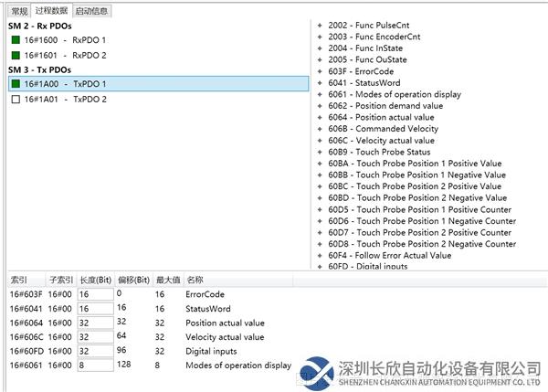Toggle the 16#1601 RxPDO 2 checkbox
Viewport: 548px width, 392px height.
(16, 55)
